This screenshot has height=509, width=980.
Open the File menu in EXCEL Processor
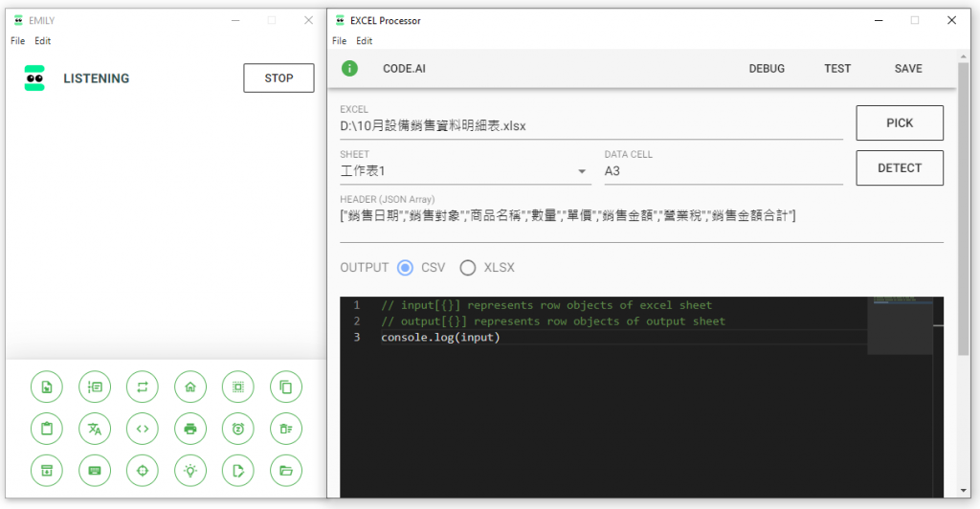340,40
